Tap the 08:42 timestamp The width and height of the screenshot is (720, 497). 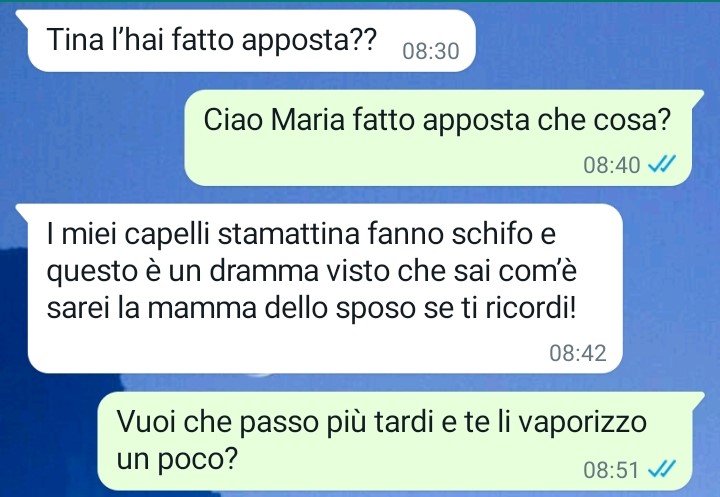tap(578, 353)
